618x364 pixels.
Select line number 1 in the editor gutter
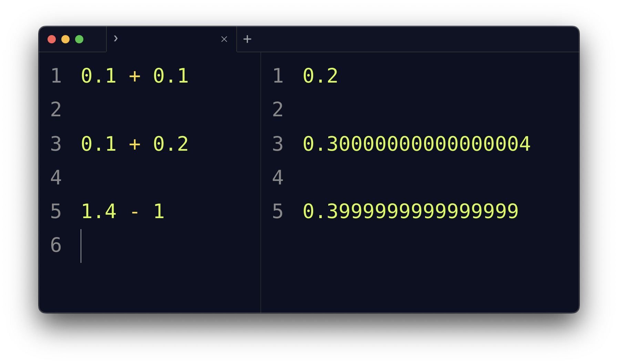[x=56, y=76]
